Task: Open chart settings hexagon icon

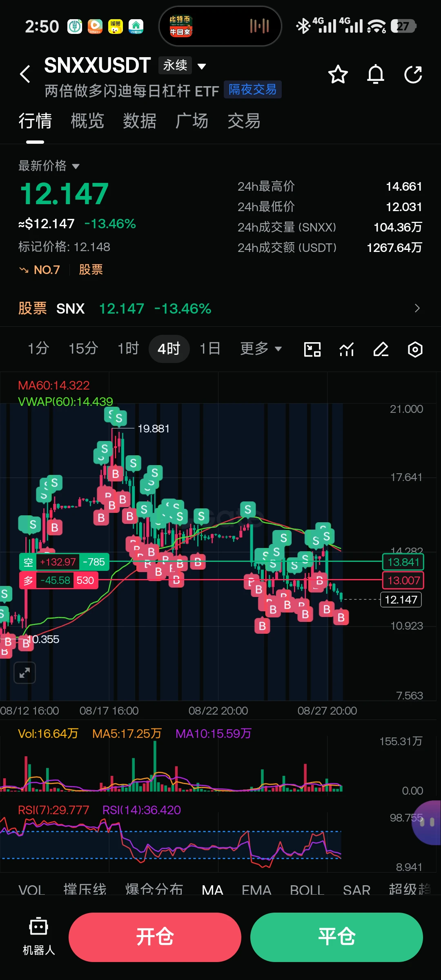Action: (x=415, y=350)
